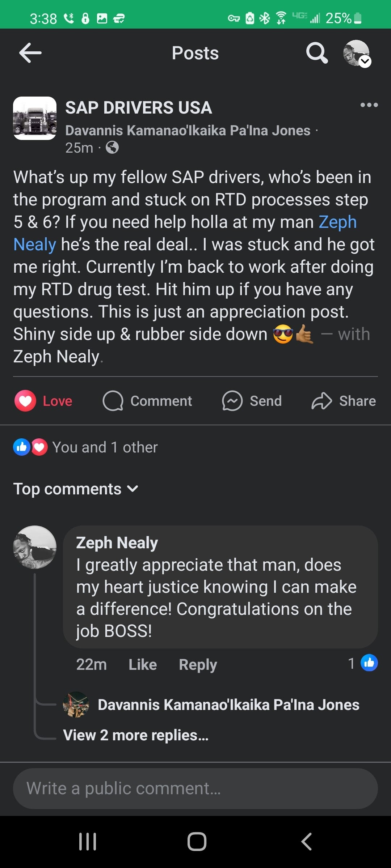The width and height of the screenshot is (391, 868).
Task: Open SAP DRIVERS USA group avatar
Action: [x=35, y=118]
